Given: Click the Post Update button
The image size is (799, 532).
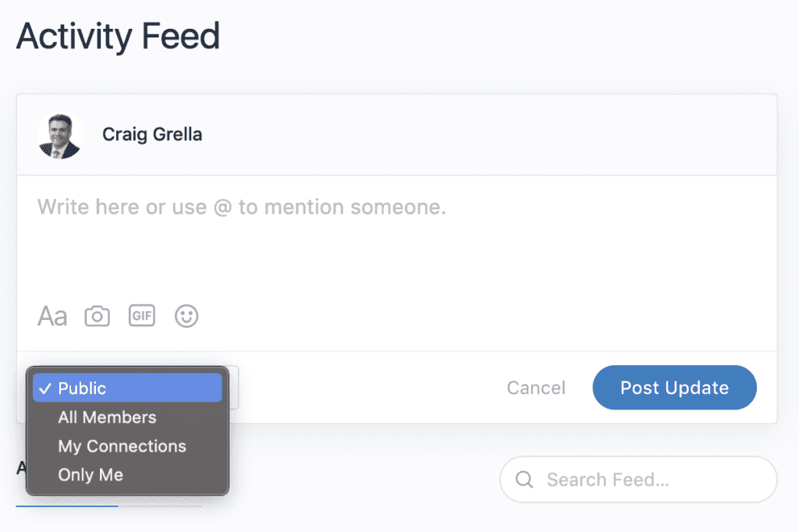Looking at the screenshot, I should coord(675,387).
